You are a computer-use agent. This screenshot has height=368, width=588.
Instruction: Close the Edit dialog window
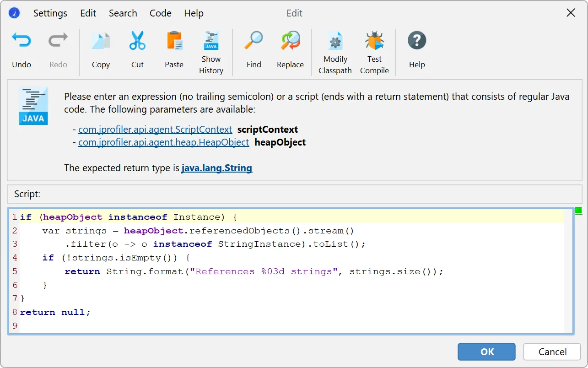571,13
